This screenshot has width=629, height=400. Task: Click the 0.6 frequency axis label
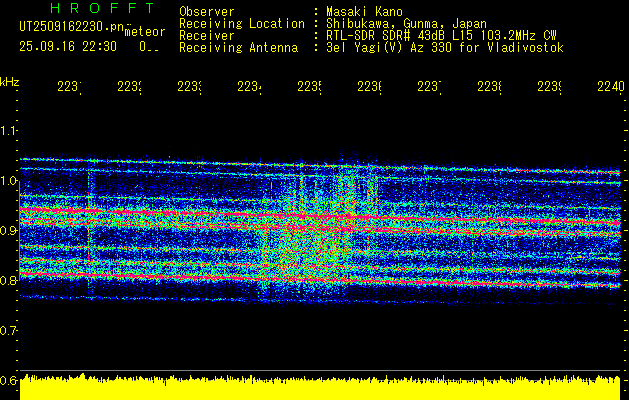point(8,380)
